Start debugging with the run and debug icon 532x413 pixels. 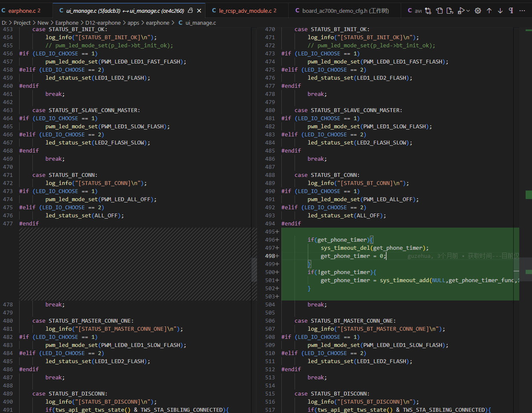point(461,11)
